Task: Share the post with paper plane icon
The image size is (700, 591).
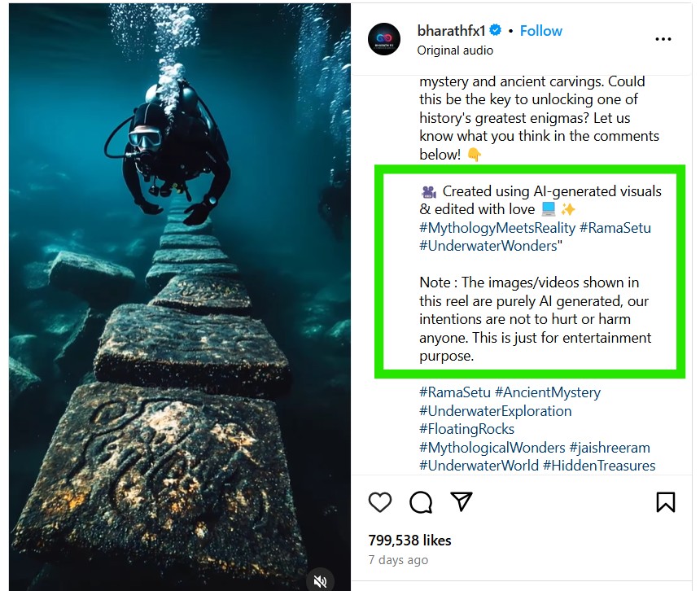Action: [462, 501]
